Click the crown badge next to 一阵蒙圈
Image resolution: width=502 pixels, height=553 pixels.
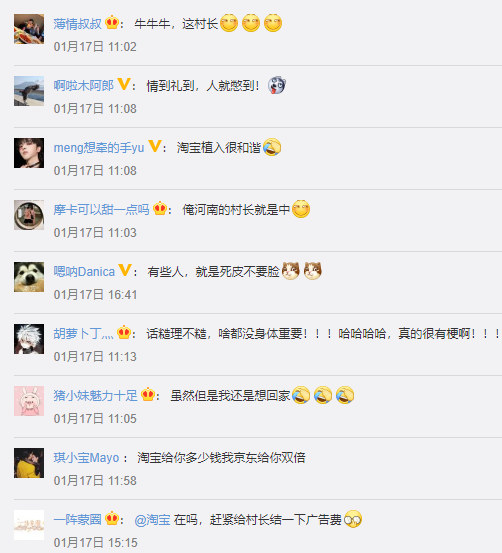click(112, 518)
